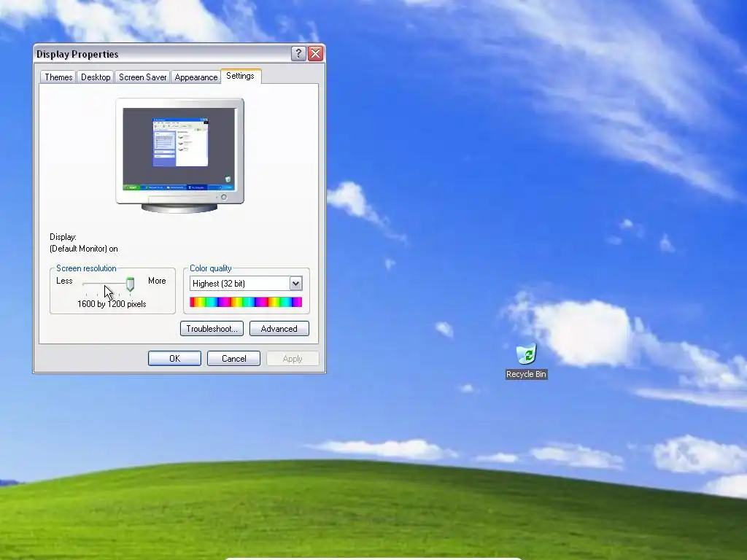Open the Recycle Bin desktop icon
Image resolution: width=747 pixels, height=560 pixels.
pyautogui.click(x=526, y=361)
